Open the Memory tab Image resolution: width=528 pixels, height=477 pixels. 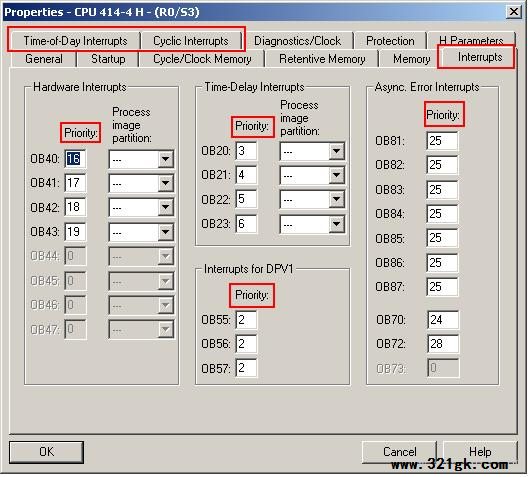point(411,59)
